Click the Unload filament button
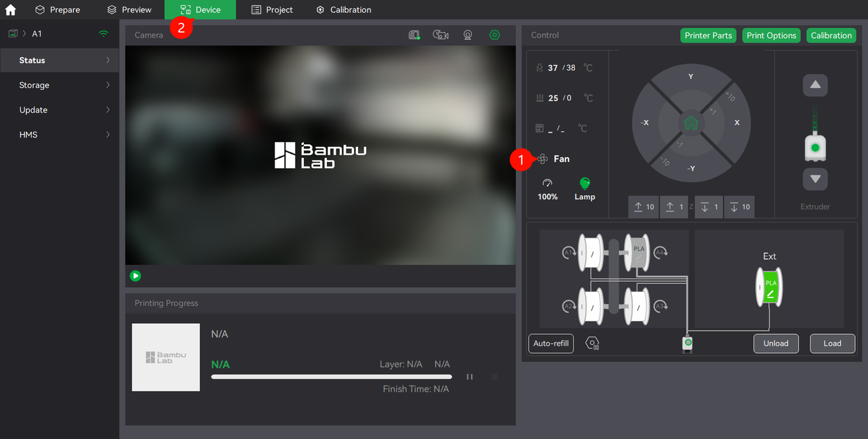This screenshot has height=439, width=868. click(776, 343)
